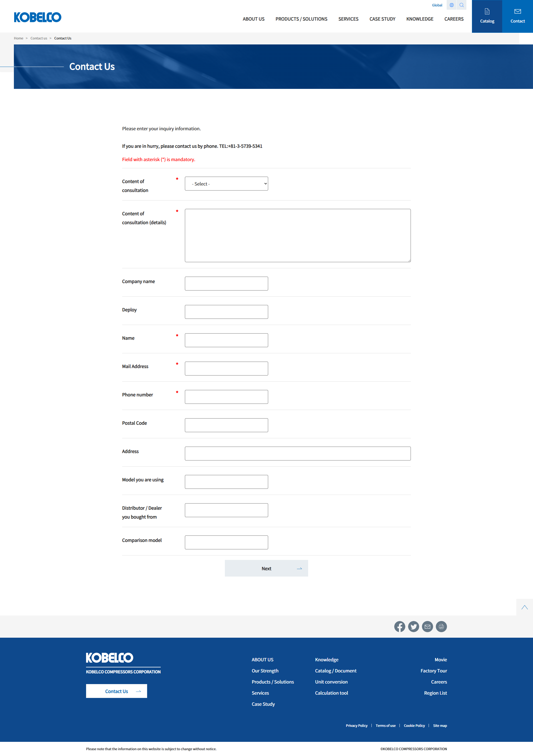Image resolution: width=533 pixels, height=756 pixels.
Task: Focus the consultation details text area
Action: tap(297, 236)
